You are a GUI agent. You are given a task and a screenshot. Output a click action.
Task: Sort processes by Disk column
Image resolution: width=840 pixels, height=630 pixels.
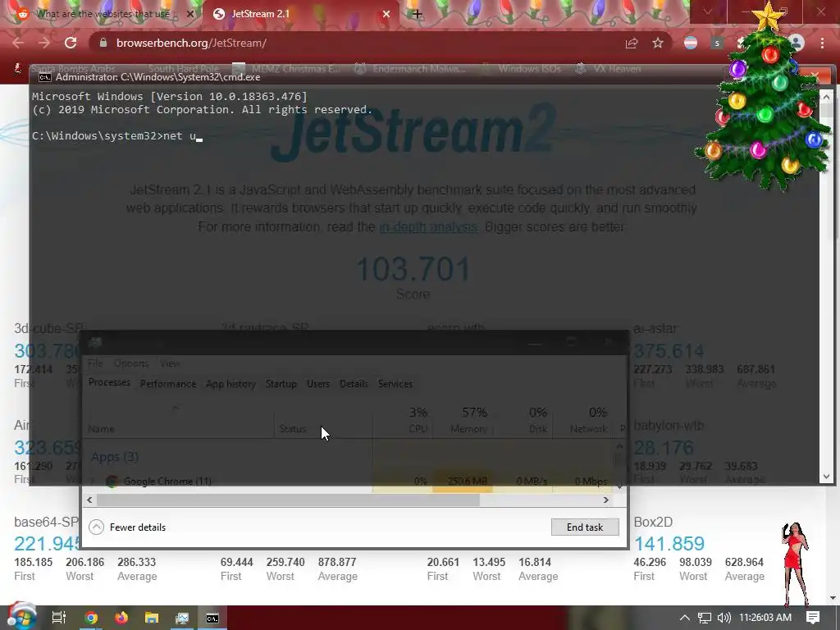523,421
